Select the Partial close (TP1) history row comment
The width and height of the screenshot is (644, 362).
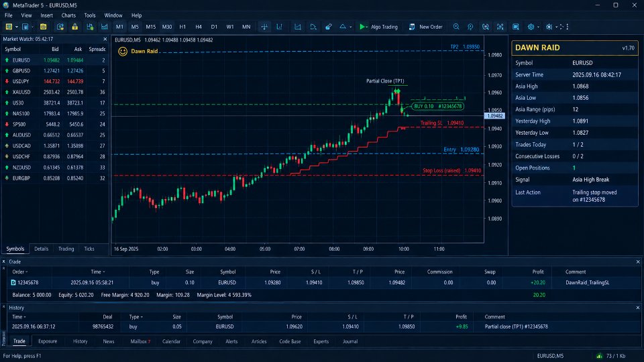(517, 326)
